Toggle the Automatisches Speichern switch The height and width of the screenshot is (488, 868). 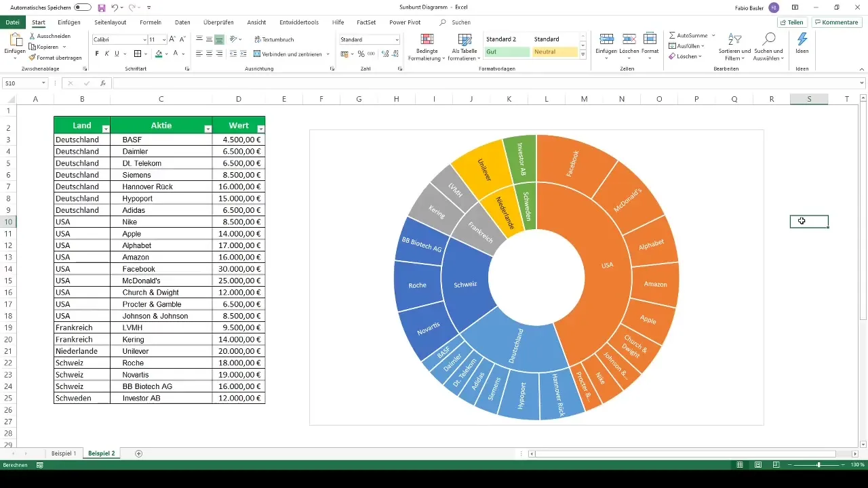tap(83, 7)
